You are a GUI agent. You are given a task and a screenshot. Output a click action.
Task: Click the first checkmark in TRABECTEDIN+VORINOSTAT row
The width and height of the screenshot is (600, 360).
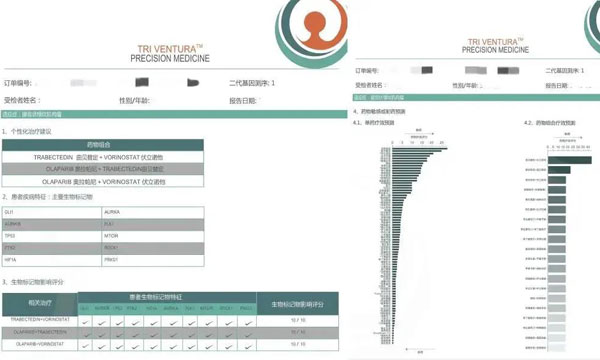point(85,323)
